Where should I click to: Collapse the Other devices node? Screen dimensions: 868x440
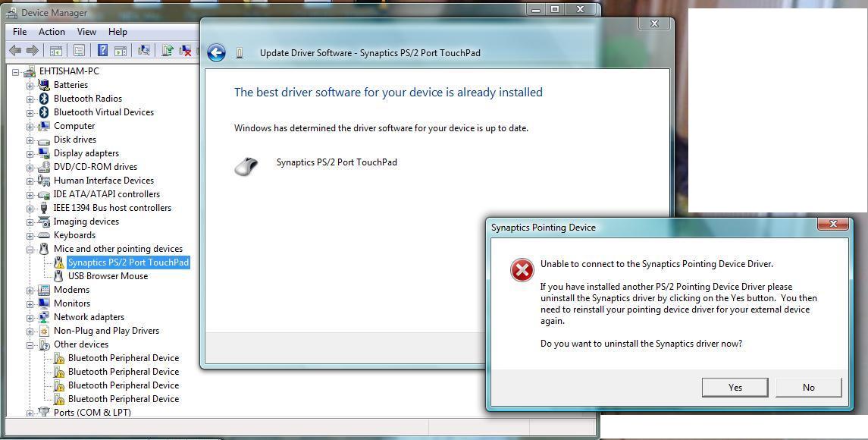(30, 345)
